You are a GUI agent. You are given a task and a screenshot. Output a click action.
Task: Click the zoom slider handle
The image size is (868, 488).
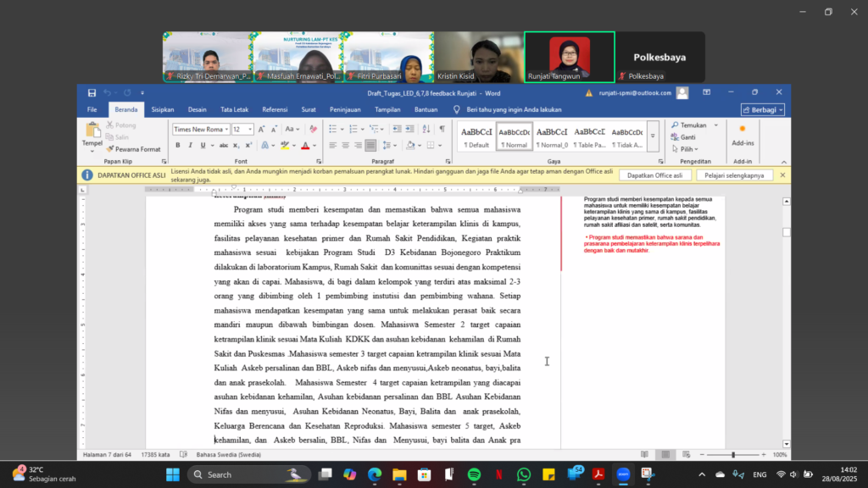coord(733,454)
